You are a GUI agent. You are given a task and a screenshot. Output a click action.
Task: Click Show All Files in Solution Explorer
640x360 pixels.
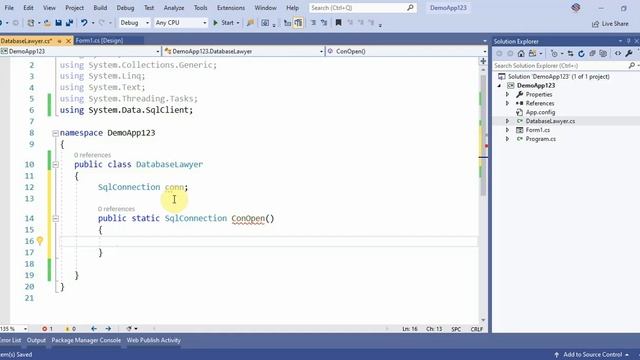[603, 53]
